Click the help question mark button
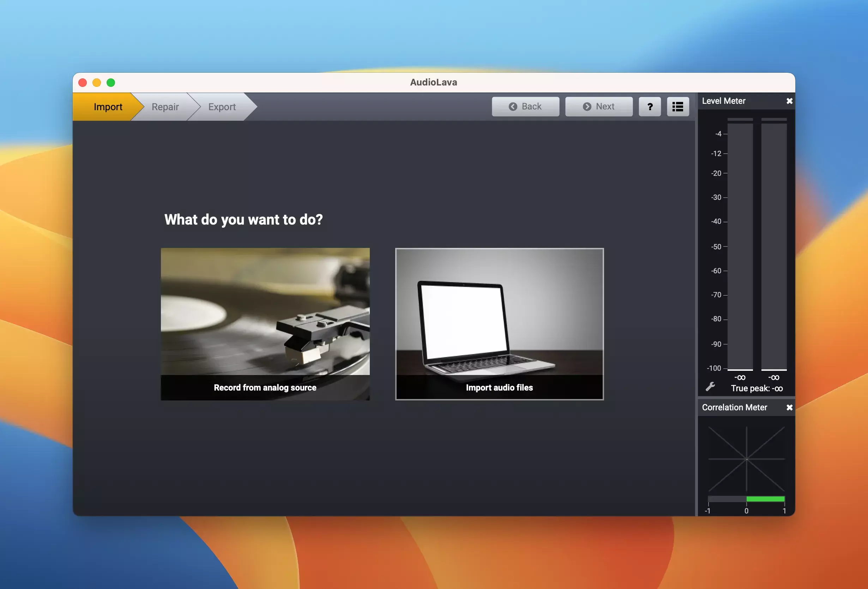868x589 pixels. [650, 107]
